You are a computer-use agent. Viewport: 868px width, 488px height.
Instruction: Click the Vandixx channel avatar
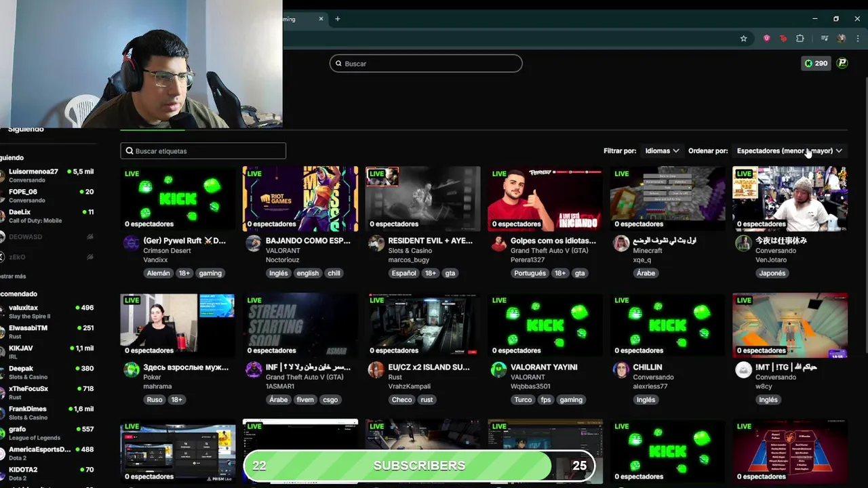pos(131,243)
